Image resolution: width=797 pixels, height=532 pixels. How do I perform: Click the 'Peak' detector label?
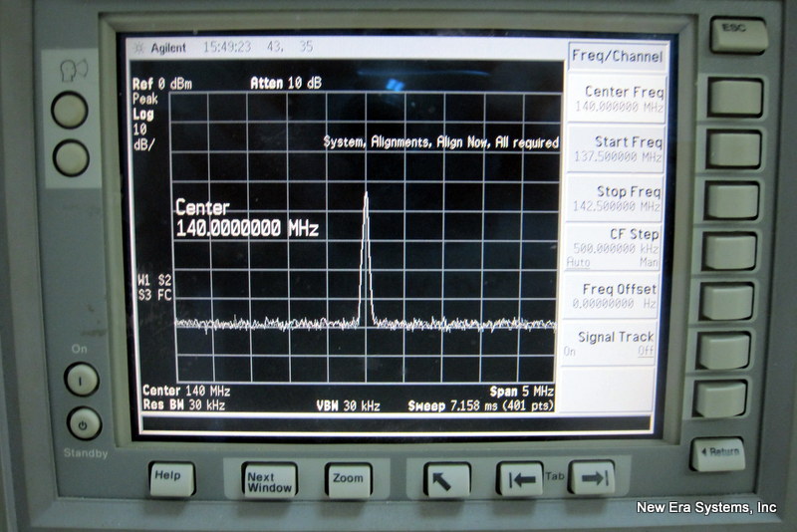click(144, 99)
